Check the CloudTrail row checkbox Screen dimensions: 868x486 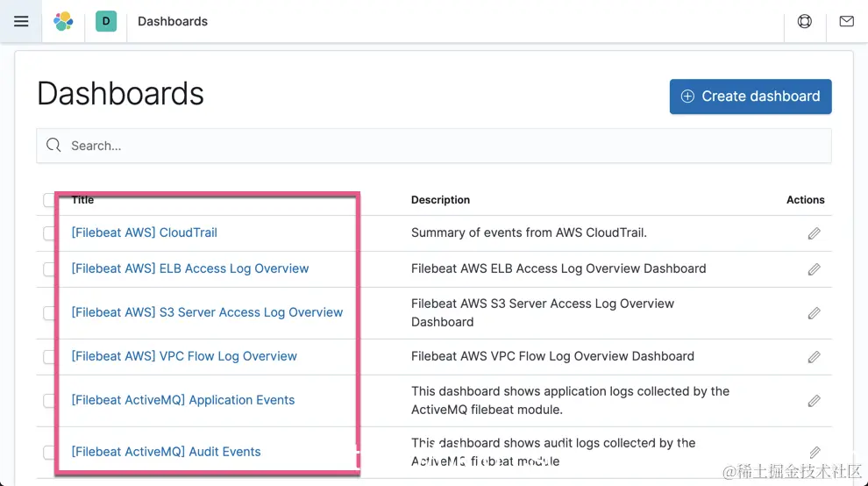(x=49, y=233)
